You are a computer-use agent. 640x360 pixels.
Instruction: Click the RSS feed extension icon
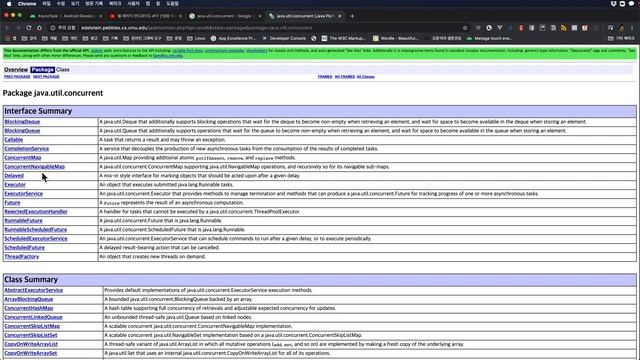(564, 28)
